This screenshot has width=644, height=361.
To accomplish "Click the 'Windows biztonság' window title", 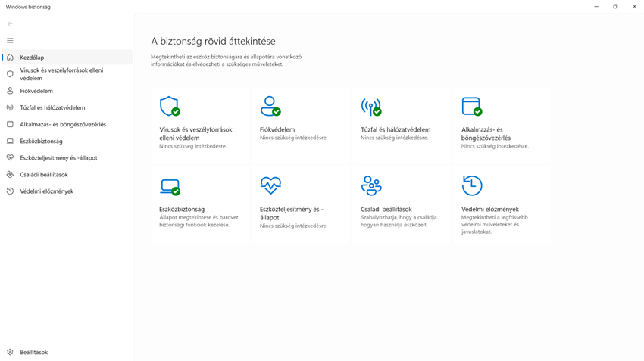I will [x=28, y=7].
